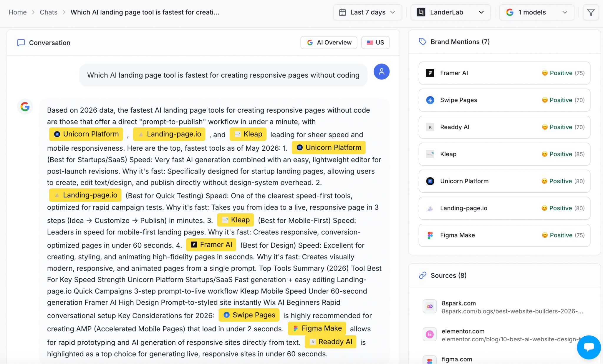This screenshot has width=603, height=364.
Task: Click the 'Brand Mentions (7)' heading
Action: click(460, 42)
